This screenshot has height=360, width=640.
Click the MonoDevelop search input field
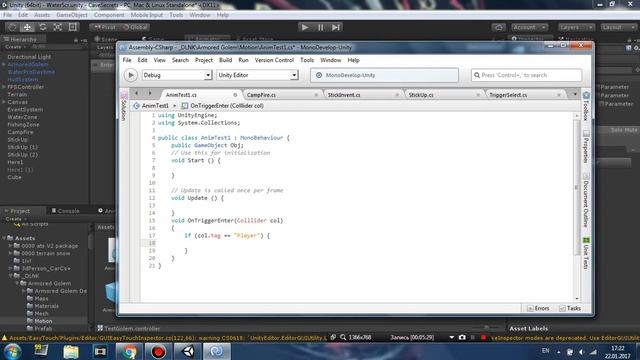pyautogui.click(x=526, y=75)
